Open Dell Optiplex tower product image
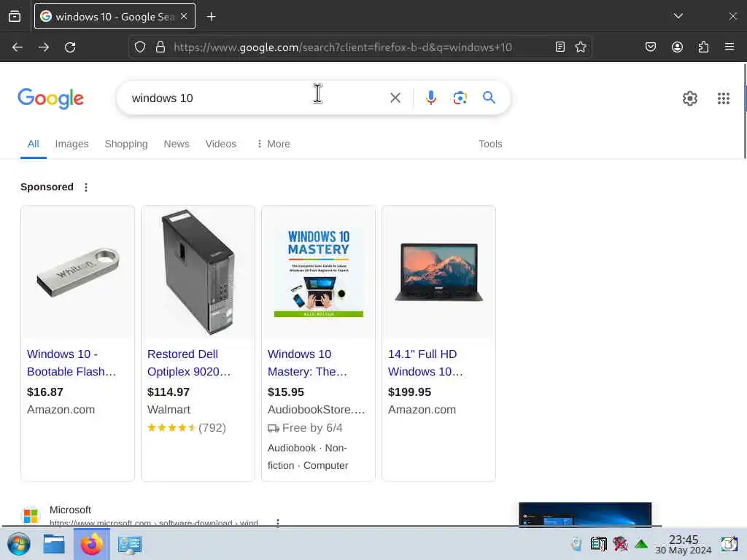Screen dimensions: 747x560 coord(198,273)
